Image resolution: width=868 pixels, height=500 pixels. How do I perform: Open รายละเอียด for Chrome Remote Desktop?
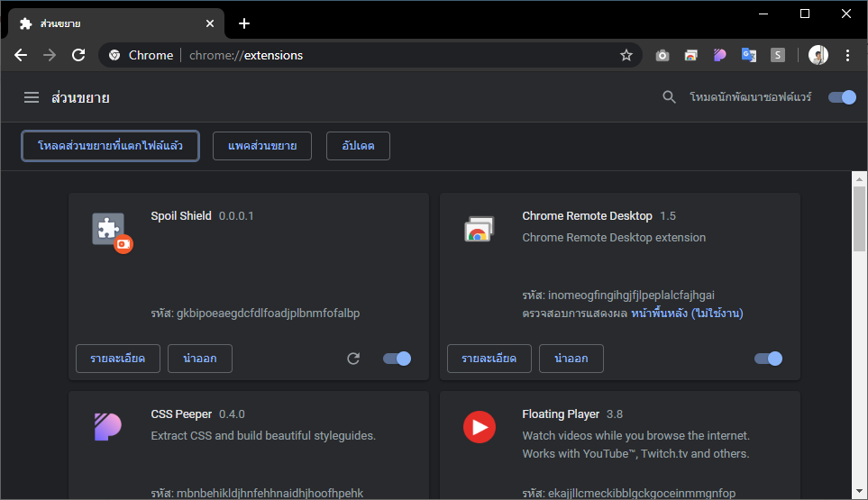[x=489, y=359]
